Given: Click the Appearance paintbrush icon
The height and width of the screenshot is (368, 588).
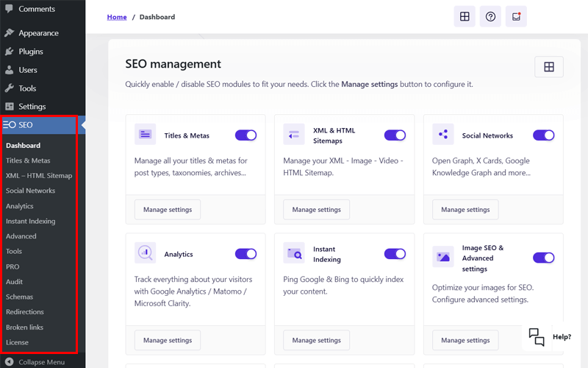Looking at the screenshot, I should (x=9, y=33).
